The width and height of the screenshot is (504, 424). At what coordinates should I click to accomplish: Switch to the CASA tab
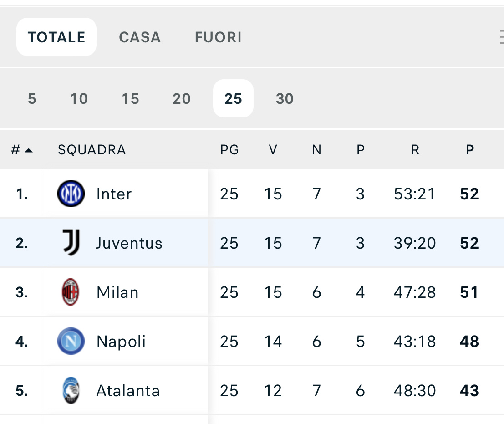pyautogui.click(x=140, y=37)
